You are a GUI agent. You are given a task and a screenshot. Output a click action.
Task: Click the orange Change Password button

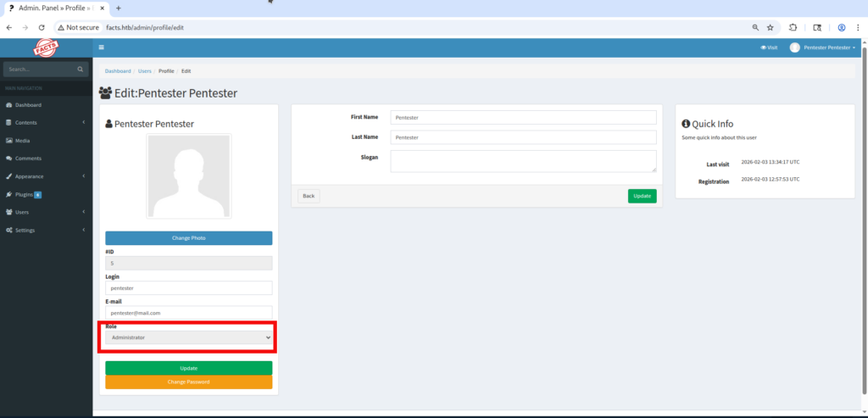click(x=189, y=382)
